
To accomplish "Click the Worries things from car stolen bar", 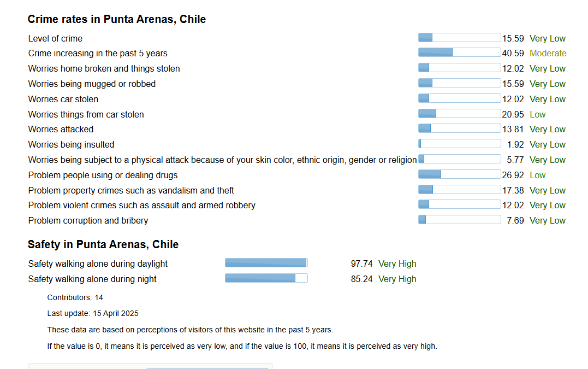I will coord(459,113).
